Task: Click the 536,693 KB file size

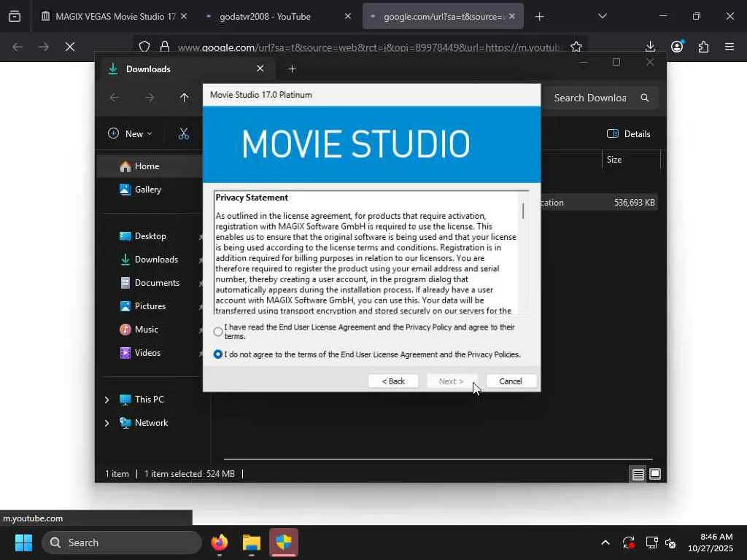Action: click(634, 203)
